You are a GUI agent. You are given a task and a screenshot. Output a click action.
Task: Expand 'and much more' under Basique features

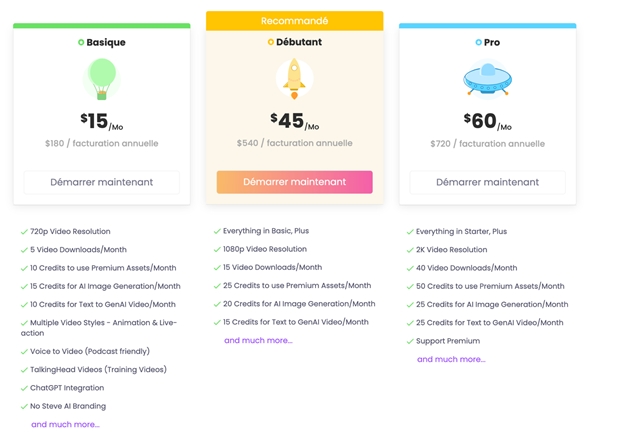(65, 424)
